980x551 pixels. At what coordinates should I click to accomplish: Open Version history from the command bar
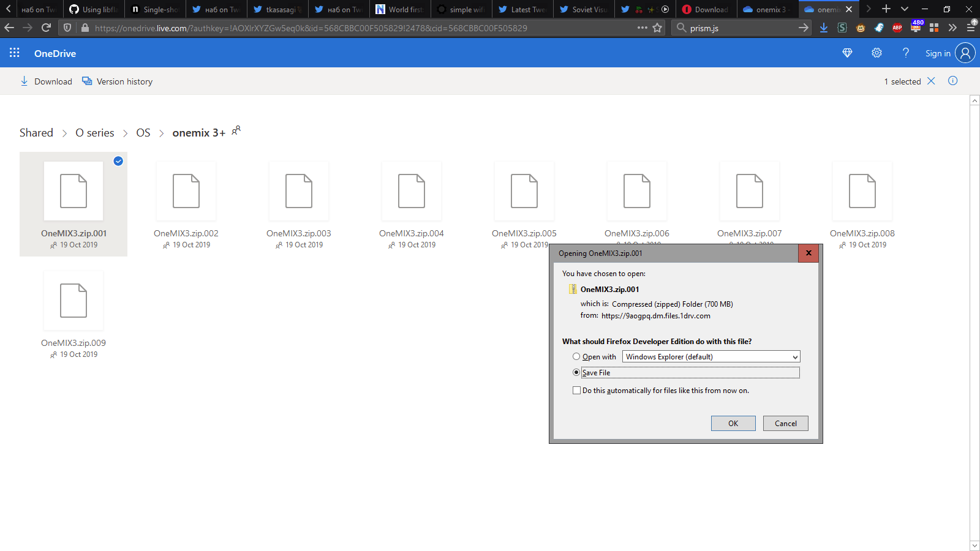(x=118, y=81)
